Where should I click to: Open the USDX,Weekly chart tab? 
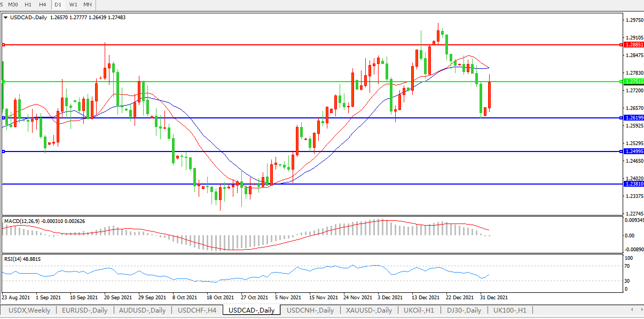30,310
